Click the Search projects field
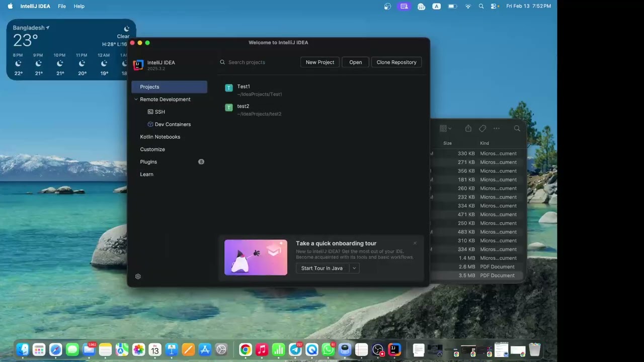644x362 pixels. pos(259,62)
